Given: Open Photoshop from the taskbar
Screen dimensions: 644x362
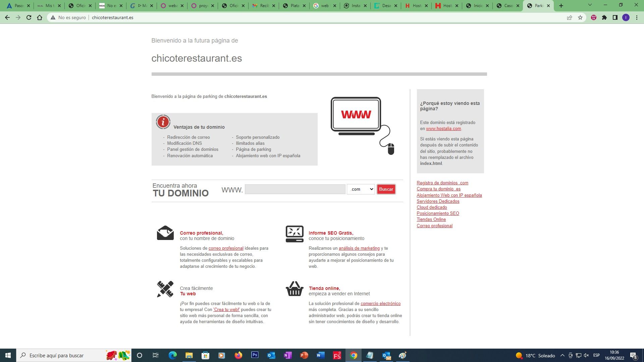Looking at the screenshot, I should click(255, 355).
